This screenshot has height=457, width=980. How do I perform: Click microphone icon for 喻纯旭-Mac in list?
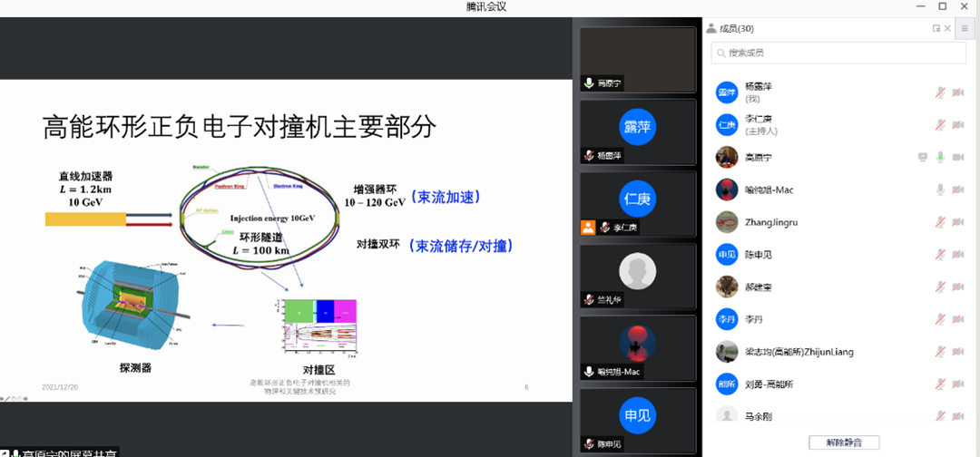pos(941,190)
